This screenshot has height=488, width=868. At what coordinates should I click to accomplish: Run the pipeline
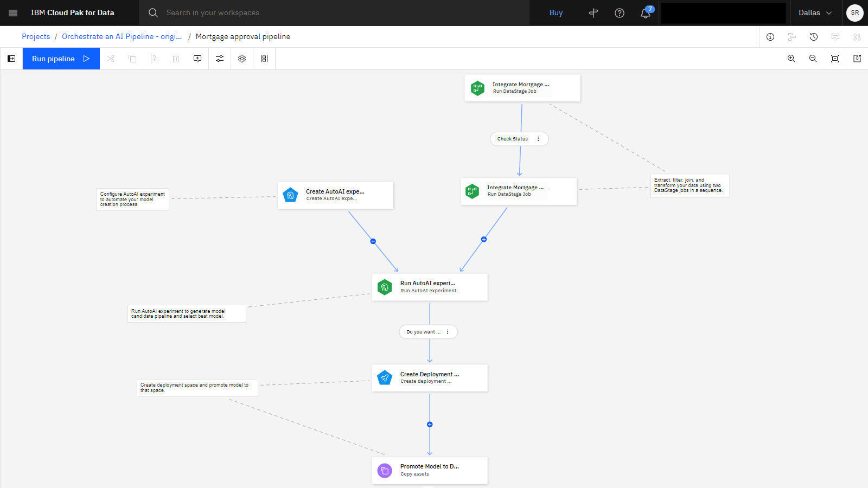pos(61,59)
